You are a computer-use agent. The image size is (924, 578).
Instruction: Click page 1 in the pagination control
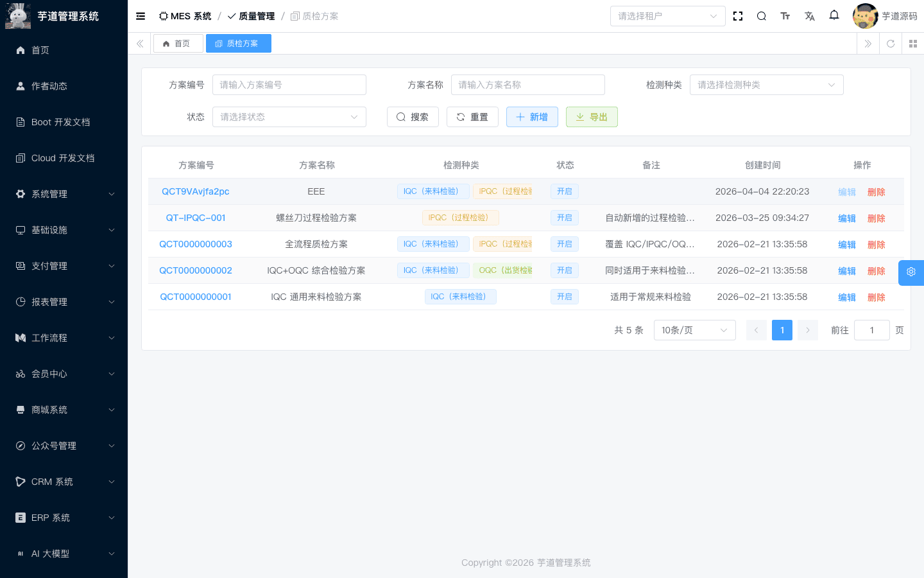click(x=782, y=329)
